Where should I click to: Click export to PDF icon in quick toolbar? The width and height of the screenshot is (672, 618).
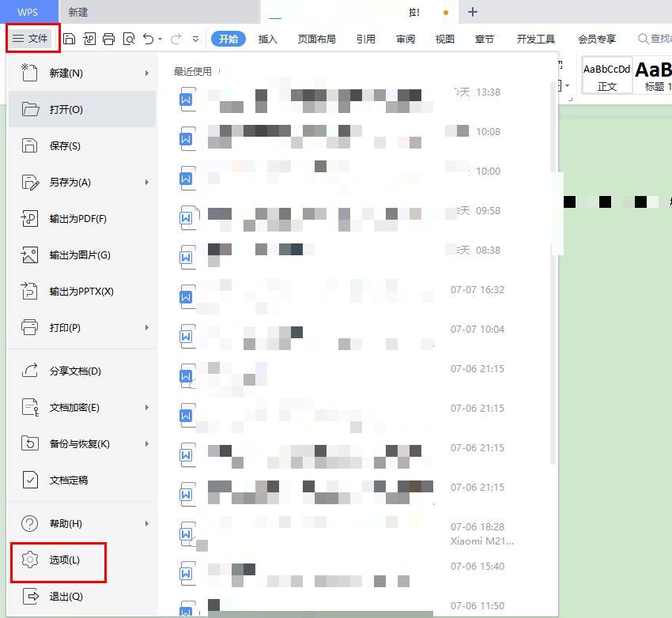click(x=89, y=39)
